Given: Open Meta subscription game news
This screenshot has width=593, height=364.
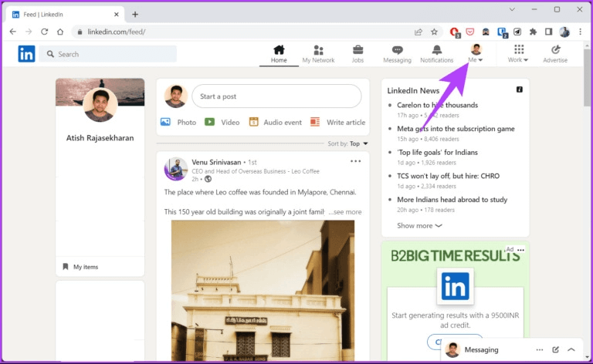Looking at the screenshot, I should click(x=456, y=128).
